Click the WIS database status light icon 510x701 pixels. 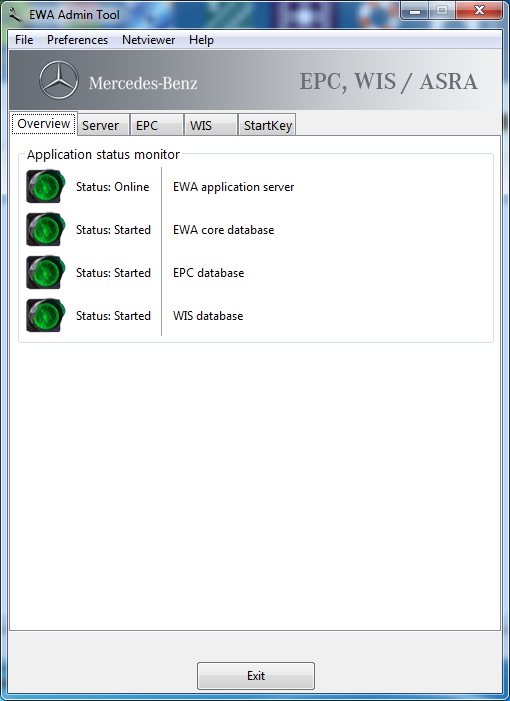[46, 315]
